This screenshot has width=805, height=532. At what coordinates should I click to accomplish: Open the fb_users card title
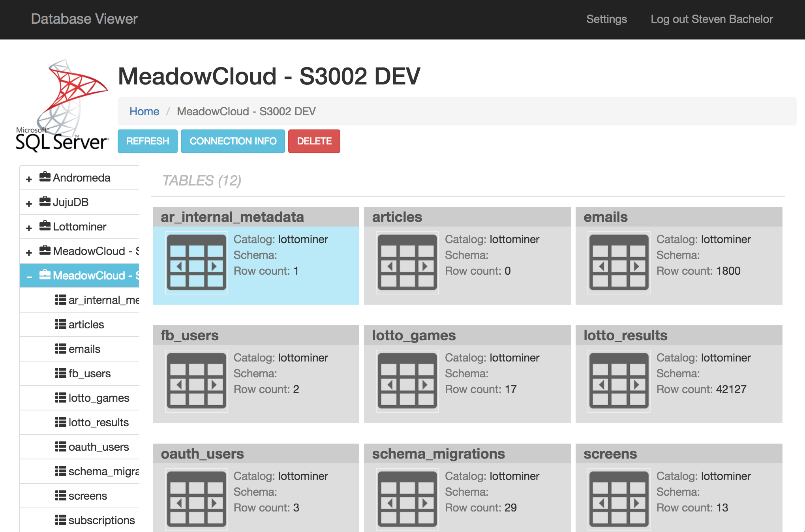190,335
